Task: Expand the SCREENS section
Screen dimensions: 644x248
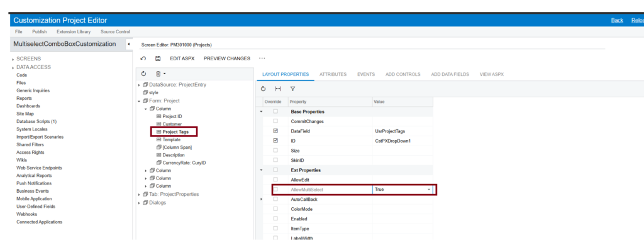Action: 14,60
